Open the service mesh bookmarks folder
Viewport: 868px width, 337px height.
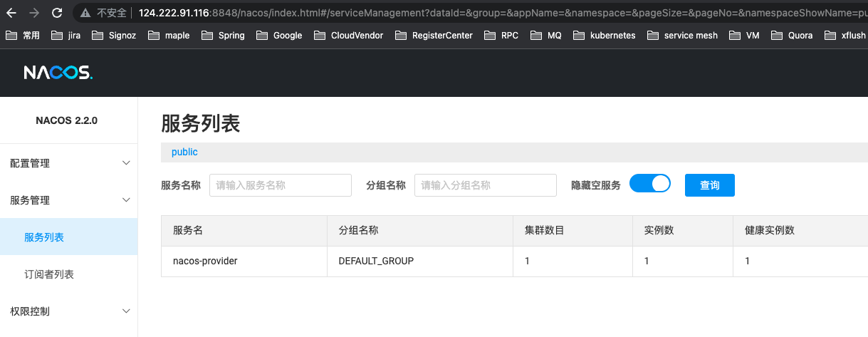tap(682, 35)
